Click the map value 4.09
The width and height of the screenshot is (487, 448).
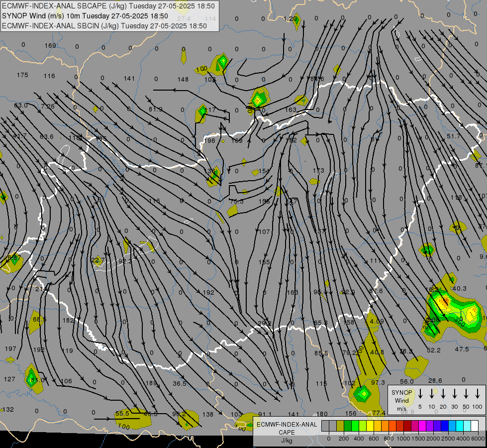(x=377, y=321)
